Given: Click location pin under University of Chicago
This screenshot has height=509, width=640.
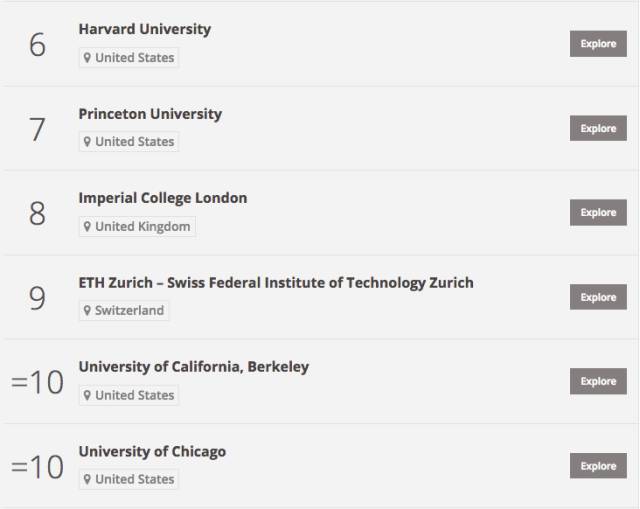Looking at the screenshot, I should pos(87,479).
